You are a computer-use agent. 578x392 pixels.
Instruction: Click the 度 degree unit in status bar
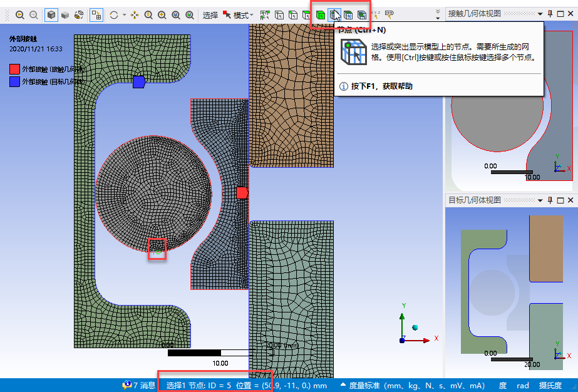502,386
